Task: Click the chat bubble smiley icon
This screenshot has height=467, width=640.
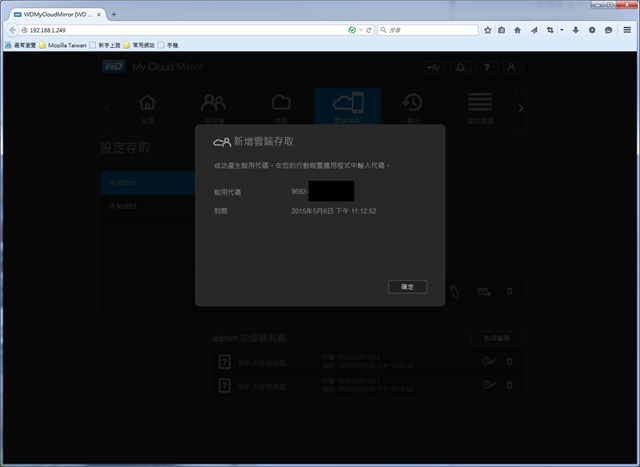Action: (x=608, y=30)
